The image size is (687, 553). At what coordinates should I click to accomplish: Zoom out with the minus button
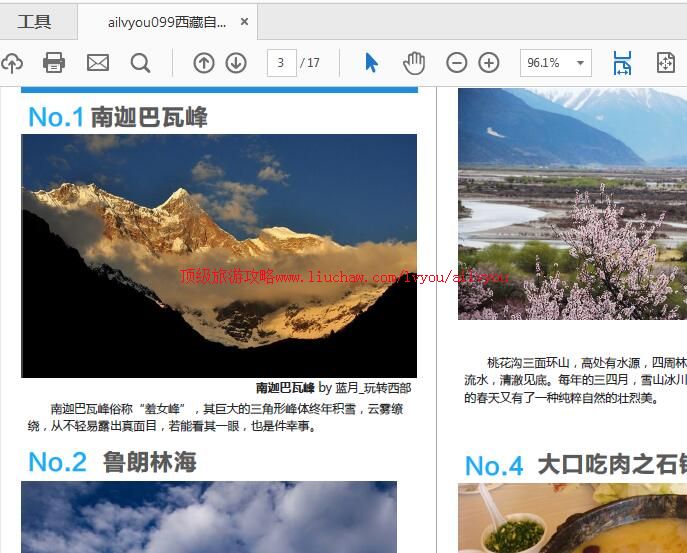(456, 63)
